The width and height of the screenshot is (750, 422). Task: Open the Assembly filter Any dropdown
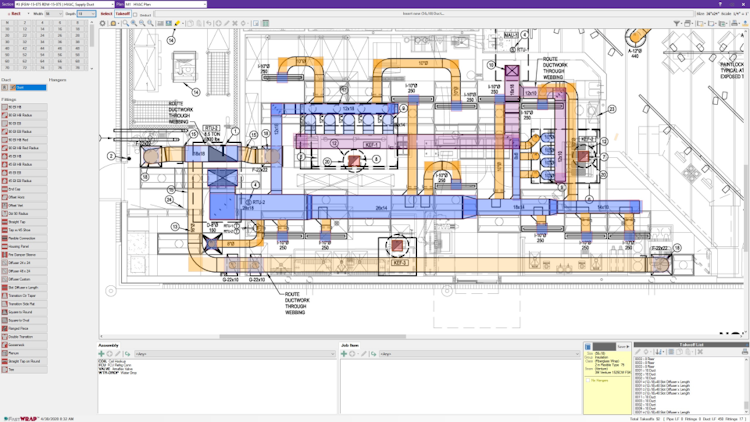235,354
